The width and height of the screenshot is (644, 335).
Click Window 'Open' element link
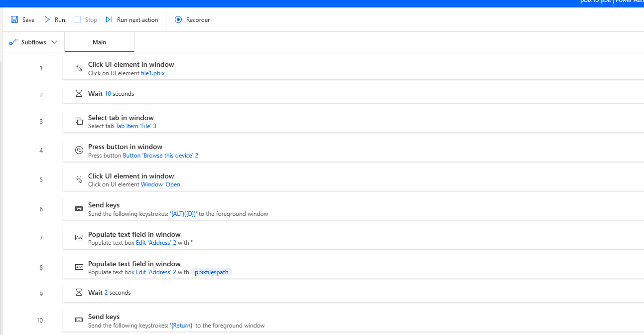(x=161, y=184)
